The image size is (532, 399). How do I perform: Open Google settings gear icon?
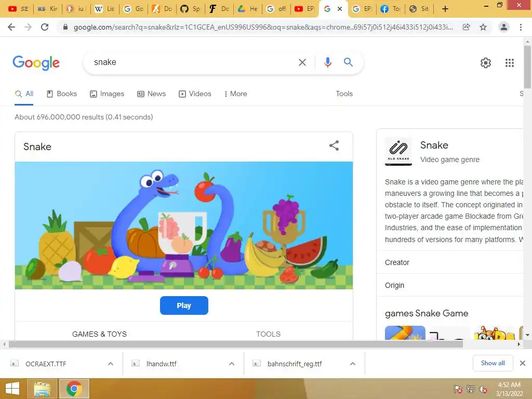pos(486,63)
